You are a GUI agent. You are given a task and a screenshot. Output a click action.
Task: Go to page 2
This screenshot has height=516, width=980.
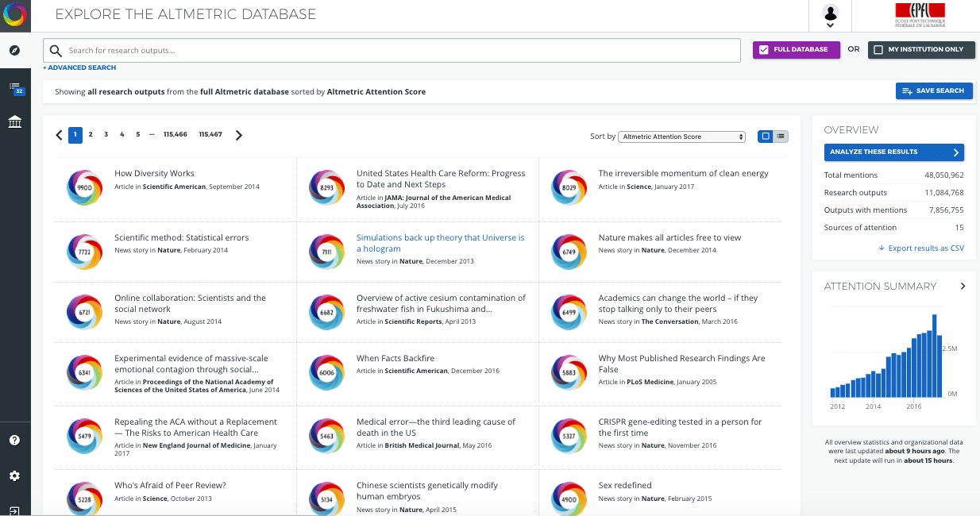click(x=91, y=135)
